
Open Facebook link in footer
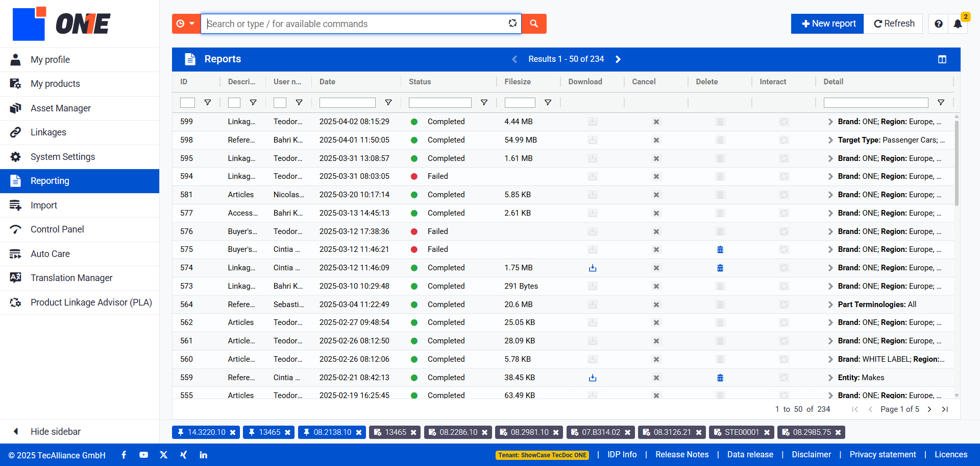[124, 455]
